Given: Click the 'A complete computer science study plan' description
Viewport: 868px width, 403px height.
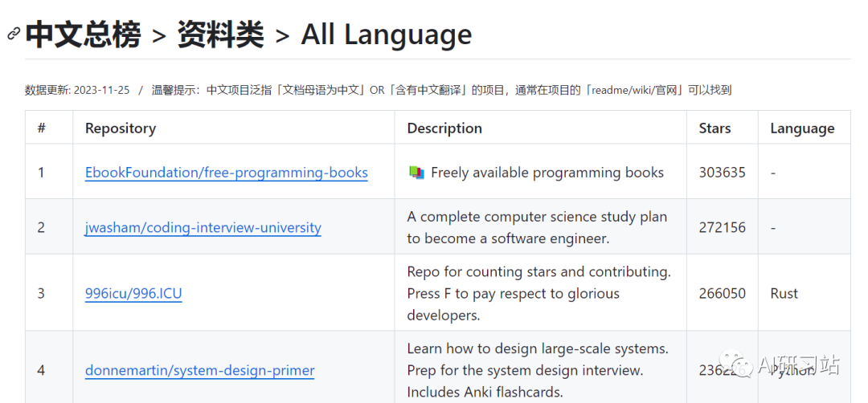Looking at the screenshot, I should coord(537,227).
